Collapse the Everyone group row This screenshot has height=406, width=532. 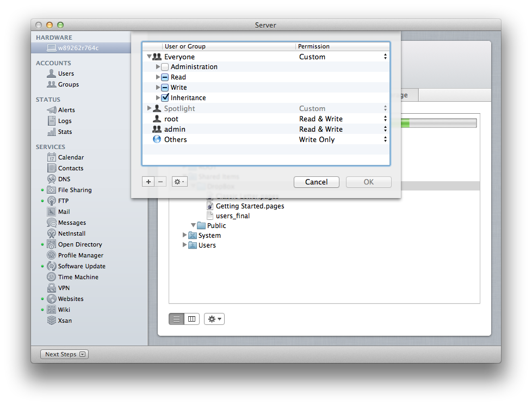(x=149, y=57)
